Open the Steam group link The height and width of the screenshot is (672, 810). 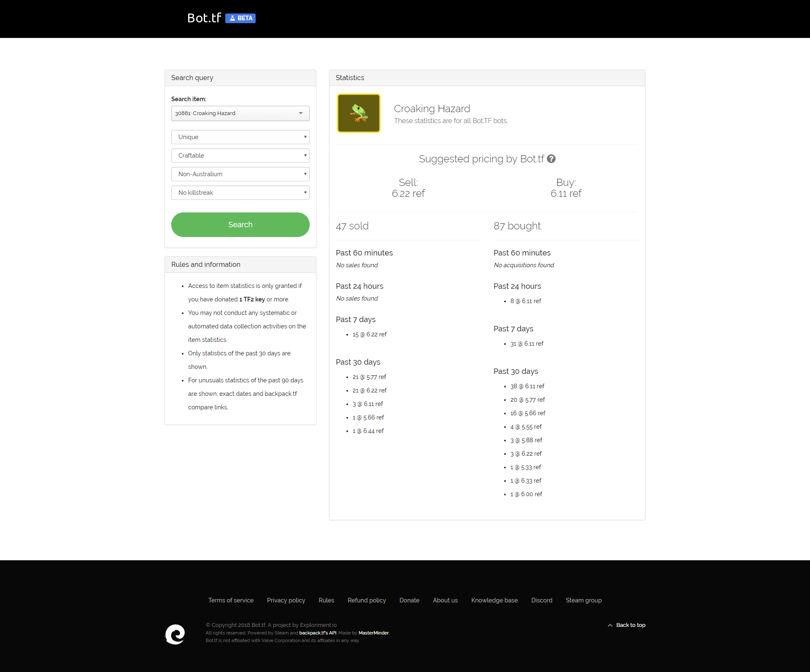(583, 600)
